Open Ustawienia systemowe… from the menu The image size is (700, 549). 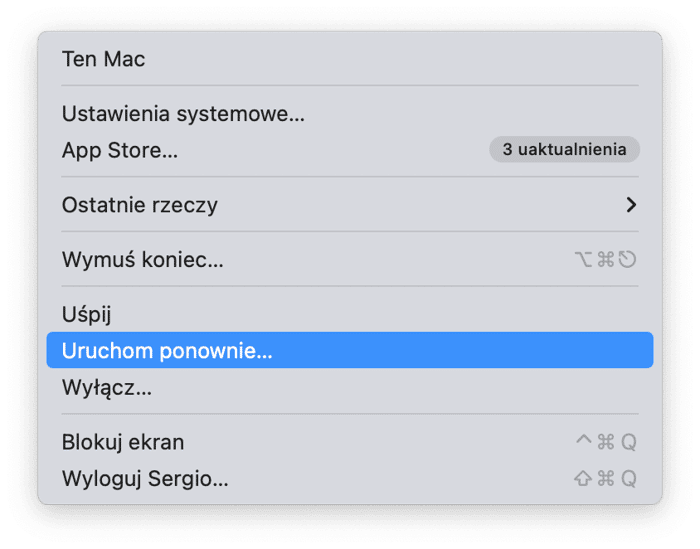[350, 113]
